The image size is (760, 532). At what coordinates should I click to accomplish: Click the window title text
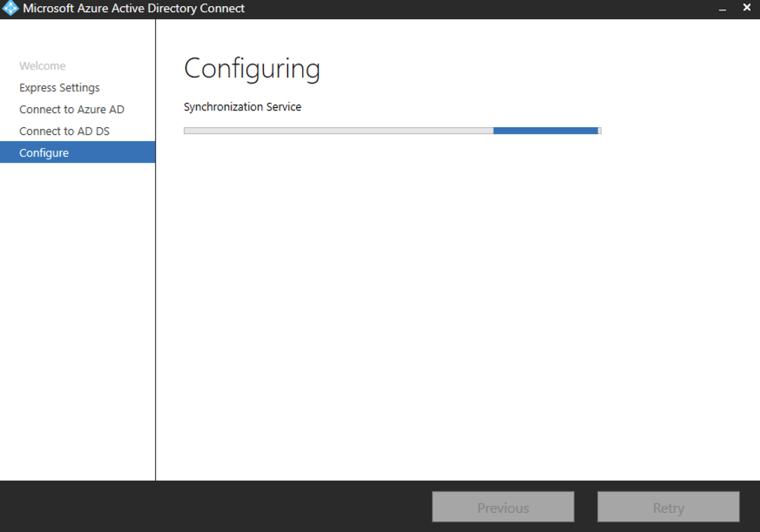(x=133, y=9)
